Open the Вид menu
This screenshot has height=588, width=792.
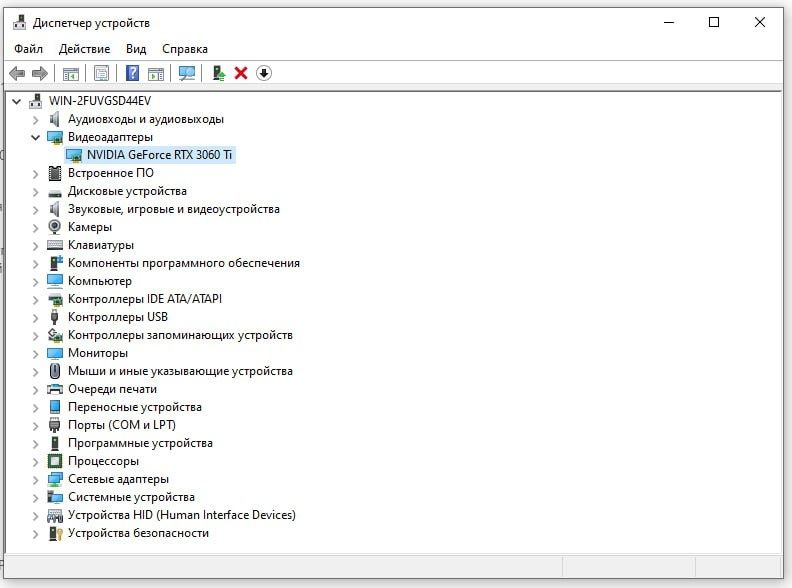tap(136, 49)
